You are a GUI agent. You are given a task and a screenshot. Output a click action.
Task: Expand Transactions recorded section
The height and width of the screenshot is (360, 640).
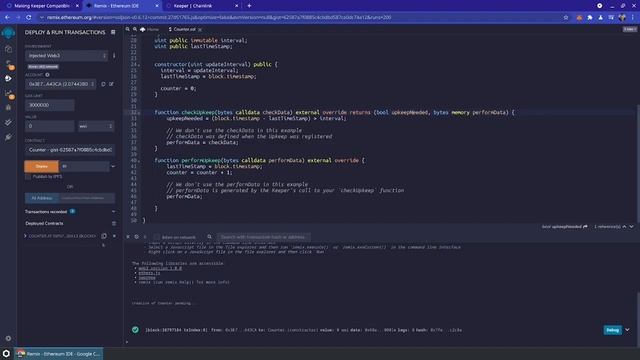click(113, 212)
